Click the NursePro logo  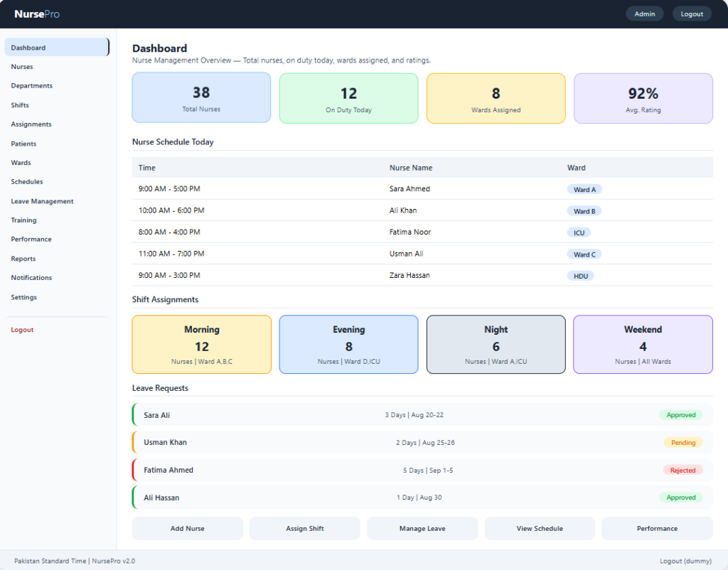coord(37,14)
